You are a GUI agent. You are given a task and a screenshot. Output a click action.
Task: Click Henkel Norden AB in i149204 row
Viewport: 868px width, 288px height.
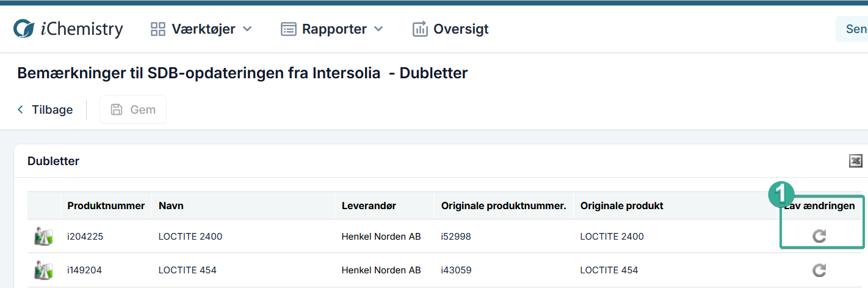[x=381, y=270]
